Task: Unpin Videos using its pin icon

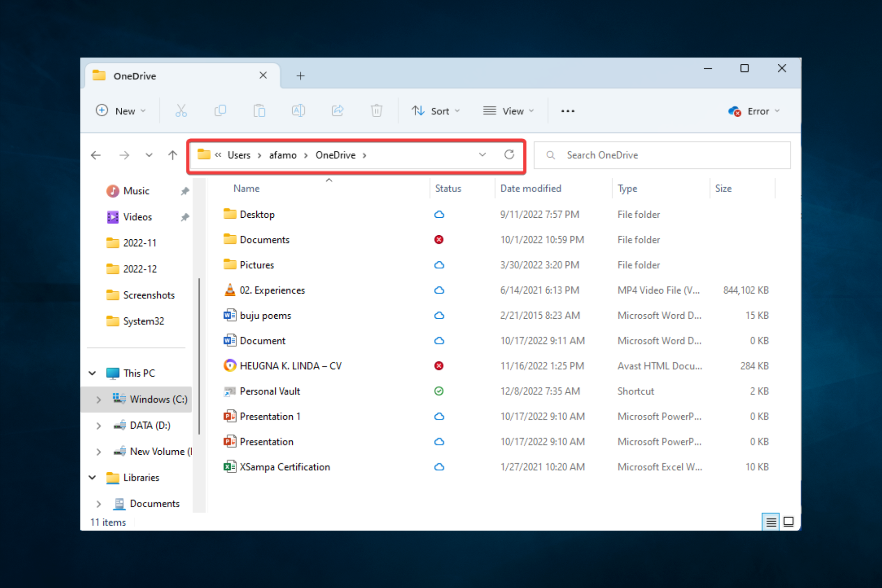Action: tap(185, 217)
